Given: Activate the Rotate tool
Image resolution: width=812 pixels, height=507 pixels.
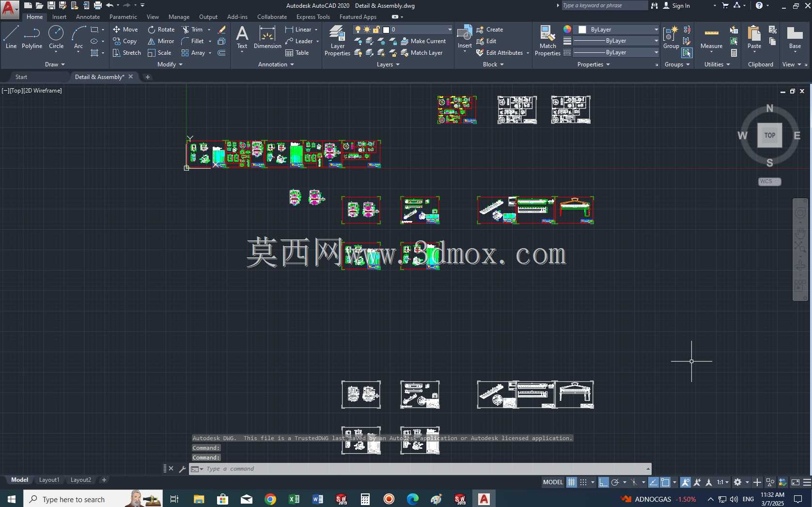Looking at the screenshot, I should [161, 30].
